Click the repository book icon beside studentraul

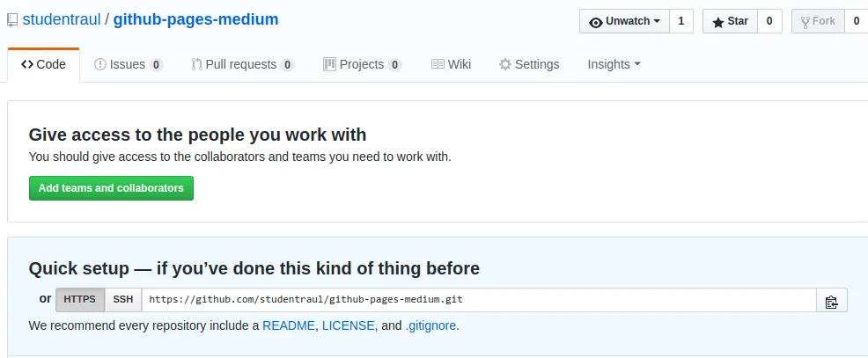(x=12, y=20)
